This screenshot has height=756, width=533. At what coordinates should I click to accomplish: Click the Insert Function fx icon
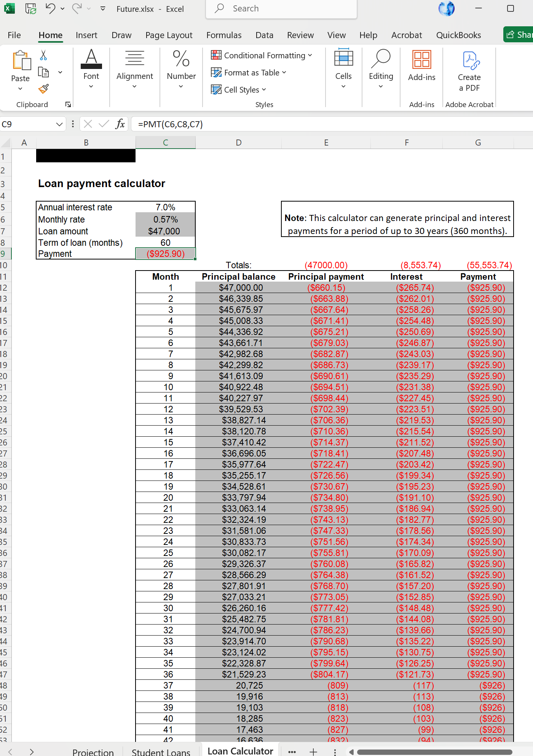click(120, 124)
